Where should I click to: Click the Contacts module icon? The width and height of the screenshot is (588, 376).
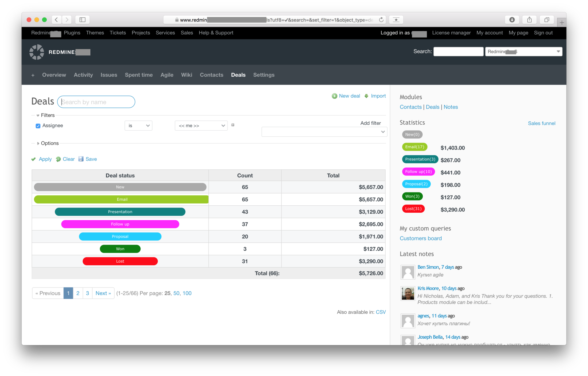point(410,107)
